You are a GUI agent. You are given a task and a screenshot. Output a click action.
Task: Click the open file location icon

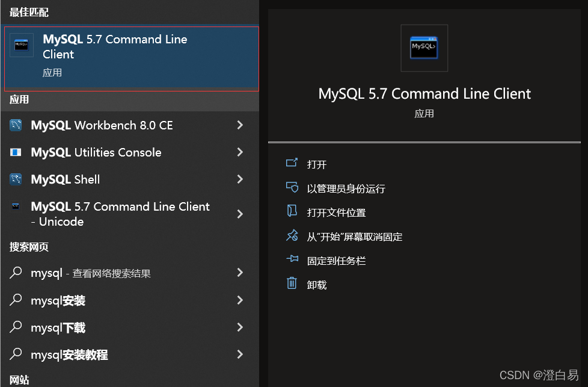292,212
